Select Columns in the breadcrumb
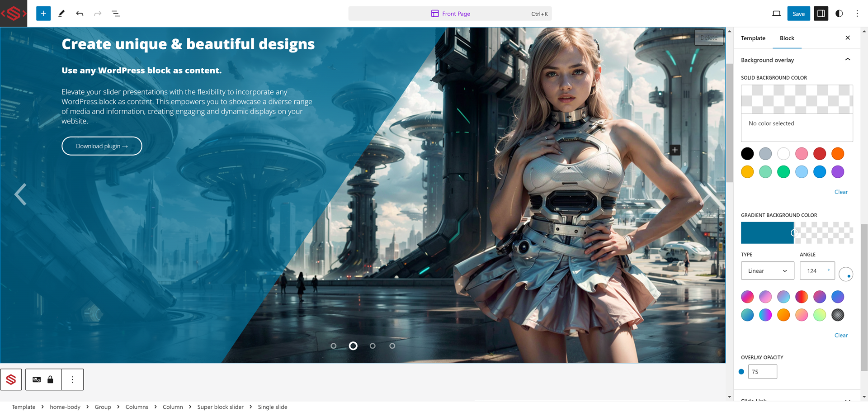The height and width of the screenshot is (412, 868). tap(137, 407)
